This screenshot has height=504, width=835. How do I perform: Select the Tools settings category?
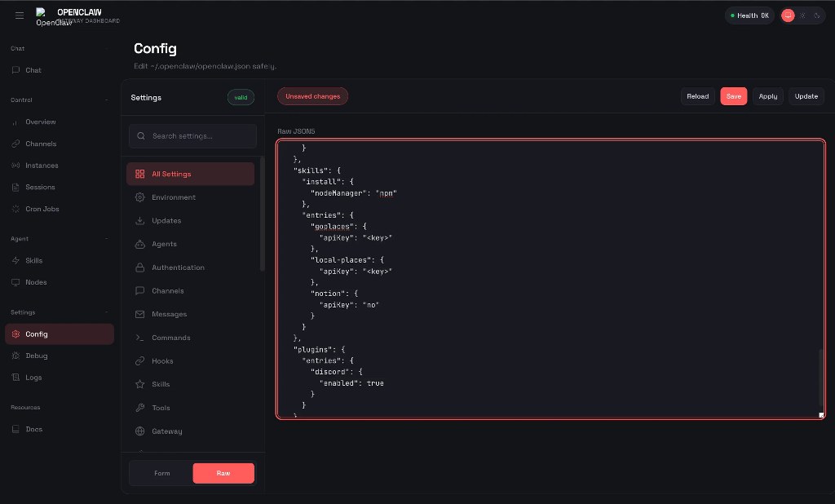190,408
